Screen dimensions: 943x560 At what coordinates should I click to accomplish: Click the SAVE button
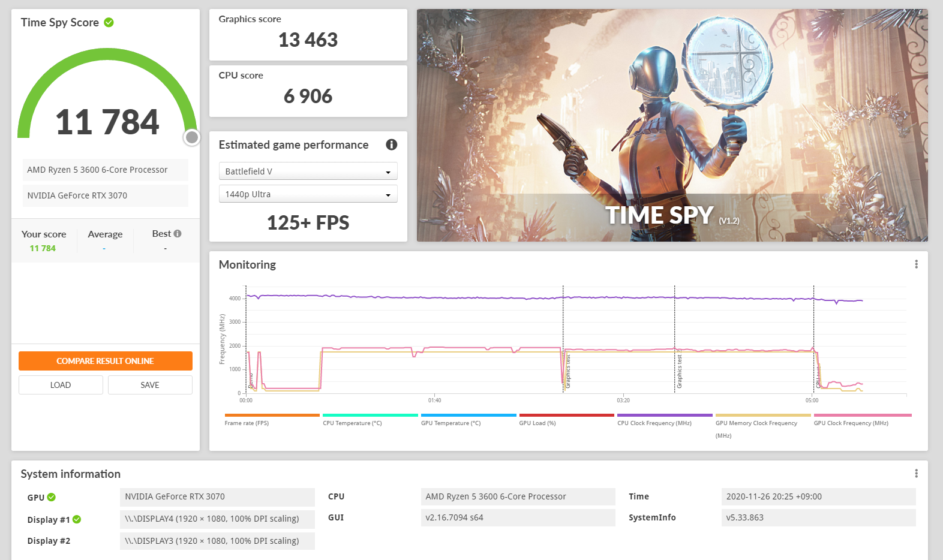pyautogui.click(x=150, y=385)
